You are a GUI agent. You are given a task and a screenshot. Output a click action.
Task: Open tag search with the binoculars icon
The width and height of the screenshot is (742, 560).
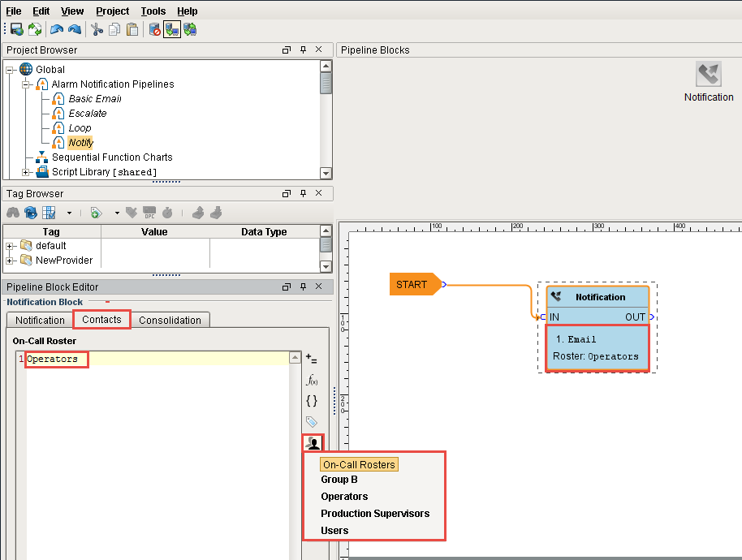coord(13,213)
